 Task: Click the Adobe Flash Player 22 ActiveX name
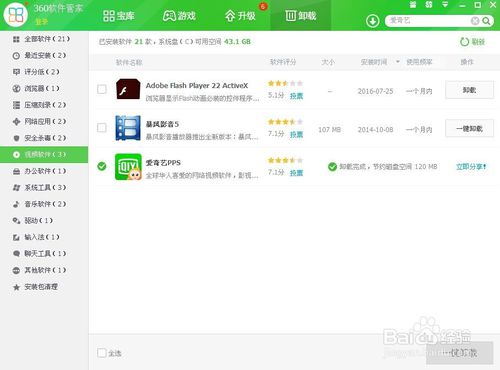coord(197,86)
